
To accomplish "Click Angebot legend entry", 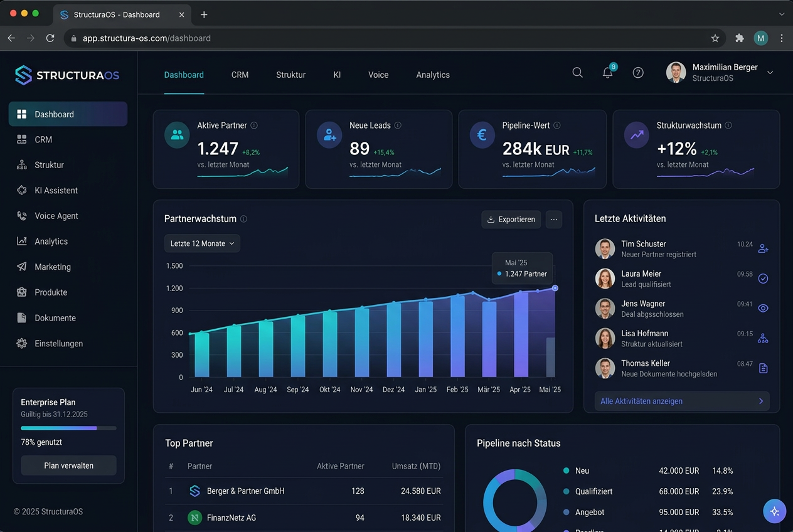I will tap(648, 512).
